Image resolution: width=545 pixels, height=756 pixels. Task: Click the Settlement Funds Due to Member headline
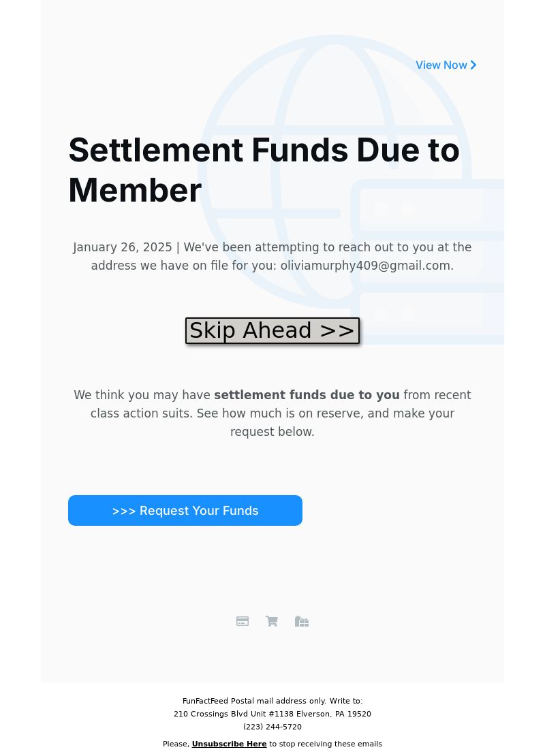click(x=264, y=170)
